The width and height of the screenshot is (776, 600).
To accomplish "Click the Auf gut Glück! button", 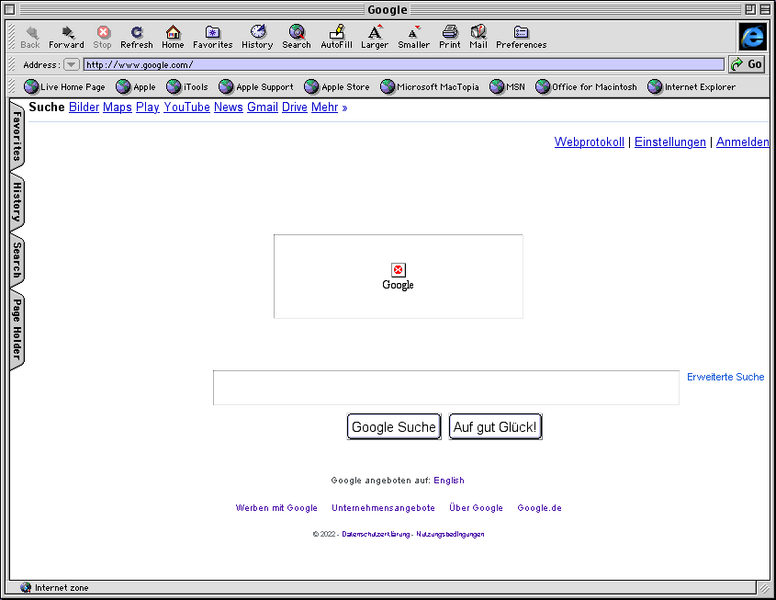I will [495, 427].
